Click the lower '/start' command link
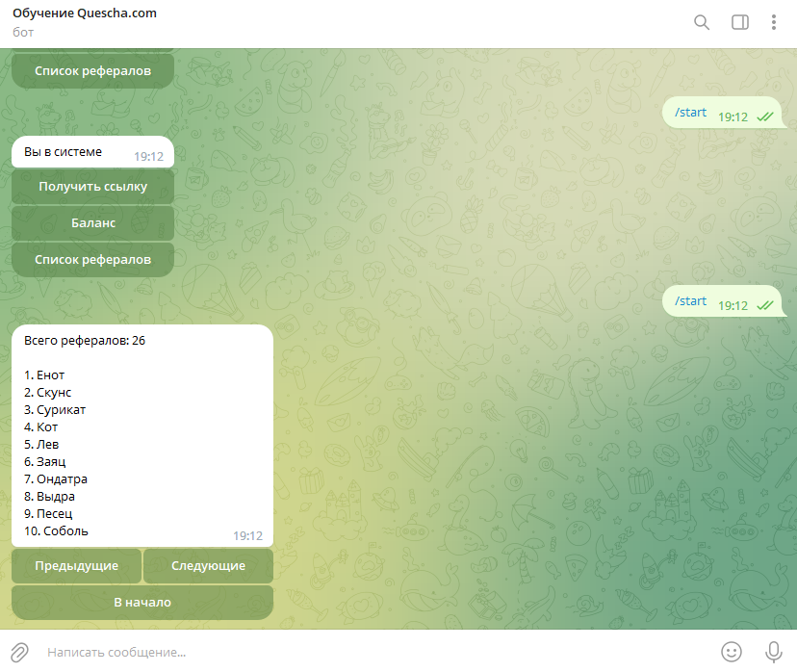 (x=690, y=301)
